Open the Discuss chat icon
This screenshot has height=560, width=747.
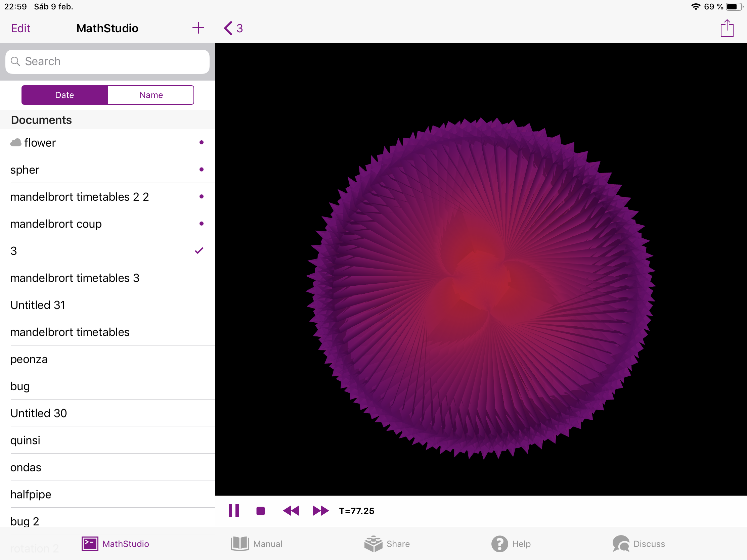point(621,544)
